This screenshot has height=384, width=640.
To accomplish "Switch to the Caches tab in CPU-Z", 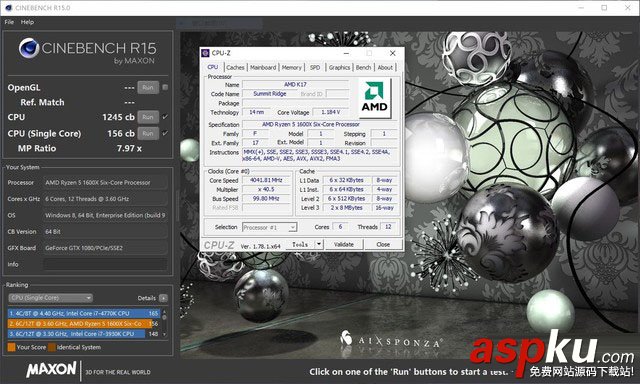I will click(x=235, y=68).
